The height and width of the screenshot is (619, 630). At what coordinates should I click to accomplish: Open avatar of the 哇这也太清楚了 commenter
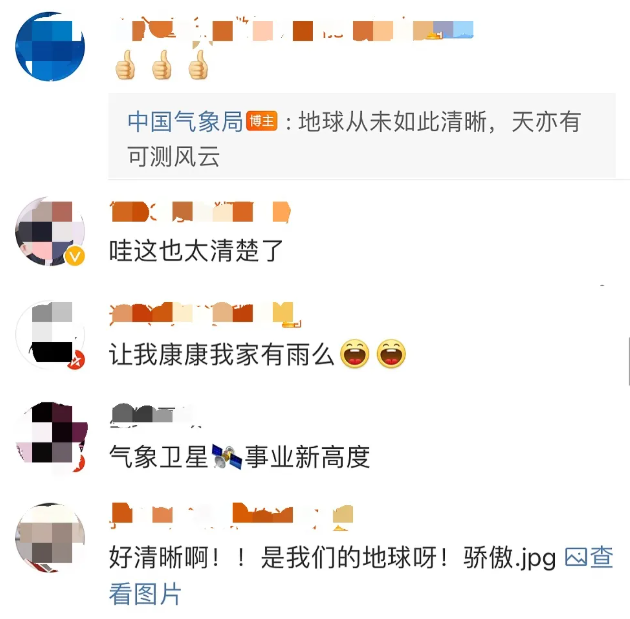point(50,231)
